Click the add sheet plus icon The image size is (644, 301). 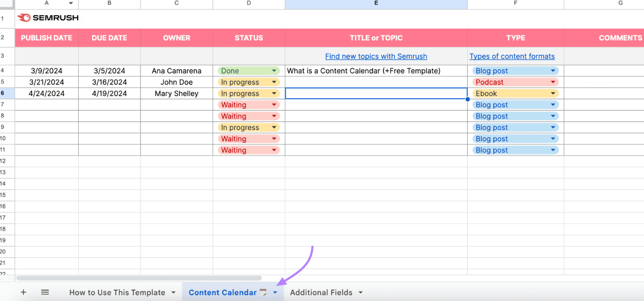click(x=23, y=292)
